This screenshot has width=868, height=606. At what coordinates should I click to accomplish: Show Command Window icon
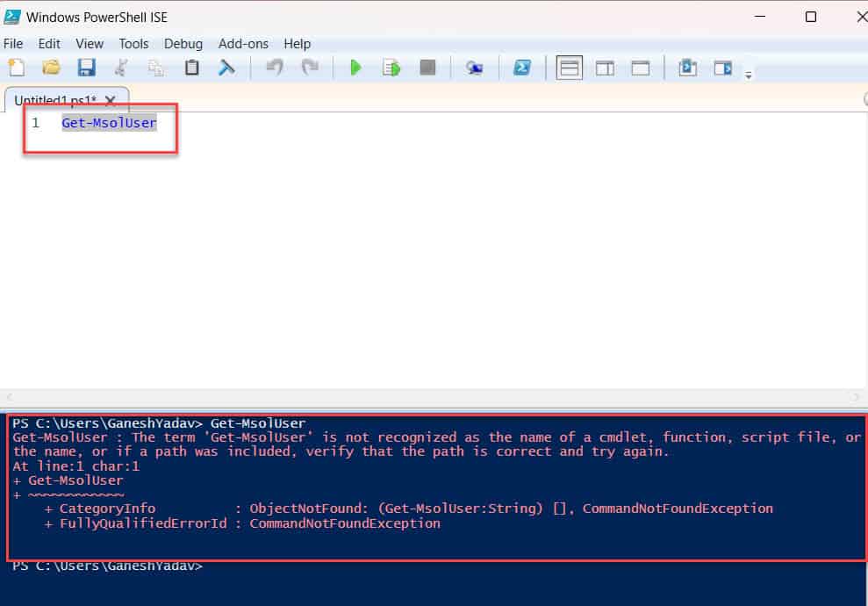tap(687, 68)
